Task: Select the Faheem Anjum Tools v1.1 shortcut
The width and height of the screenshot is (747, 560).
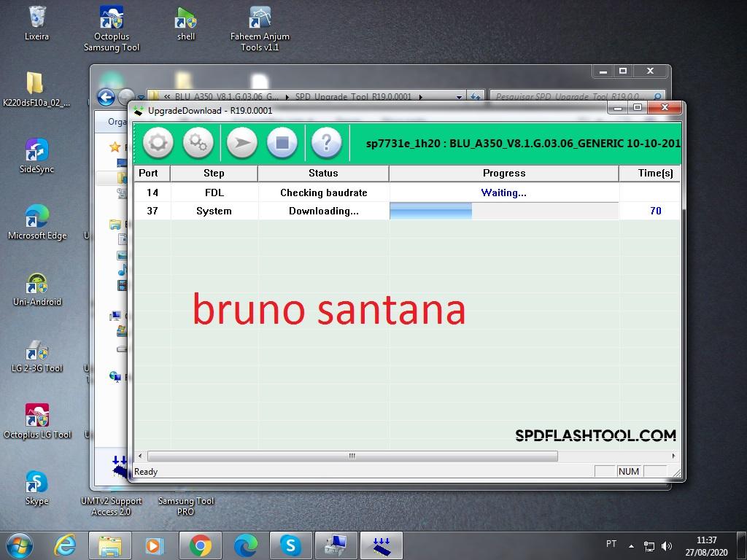Action: click(260, 28)
